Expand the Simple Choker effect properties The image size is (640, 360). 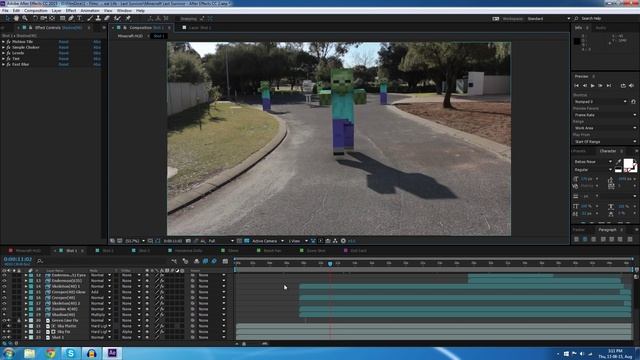[3, 47]
